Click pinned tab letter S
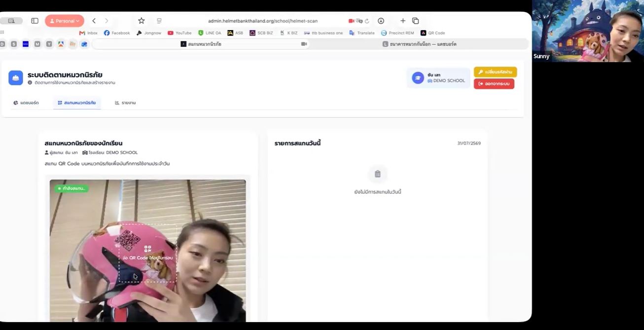Screen dimensions: 644x330 14,44
